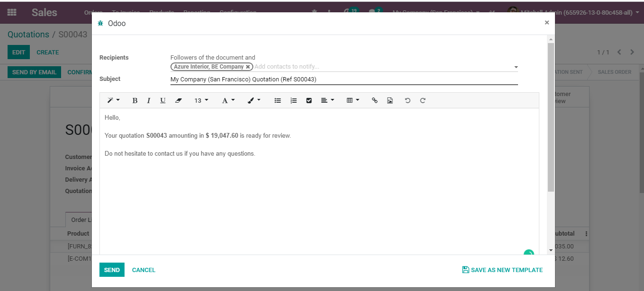Close the Odoo email dialog
644x291 pixels.
[x=547, y=22]
